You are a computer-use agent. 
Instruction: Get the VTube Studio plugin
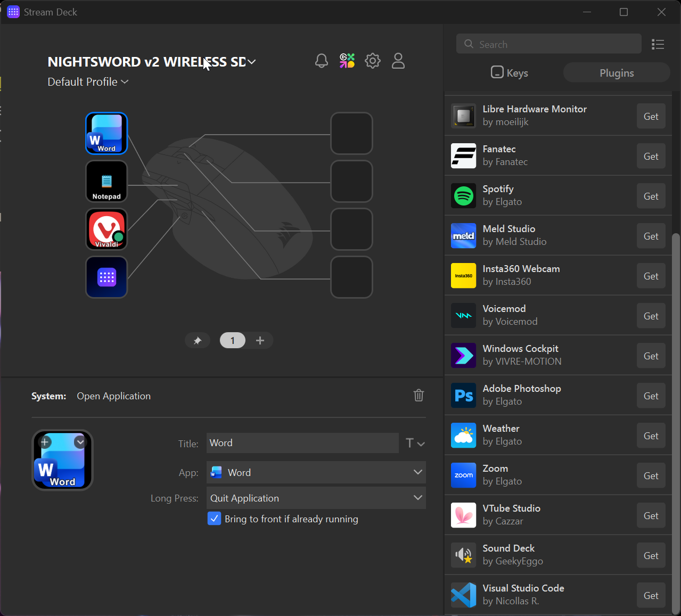[x=651, y=515]
